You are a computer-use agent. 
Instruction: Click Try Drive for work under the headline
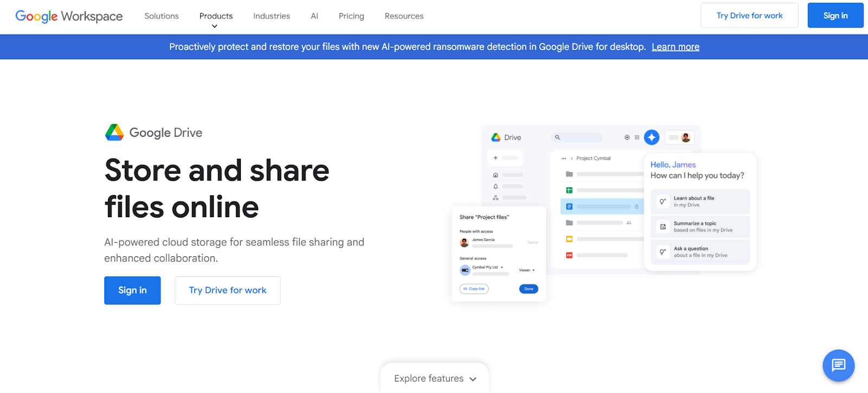coord(227,290)
